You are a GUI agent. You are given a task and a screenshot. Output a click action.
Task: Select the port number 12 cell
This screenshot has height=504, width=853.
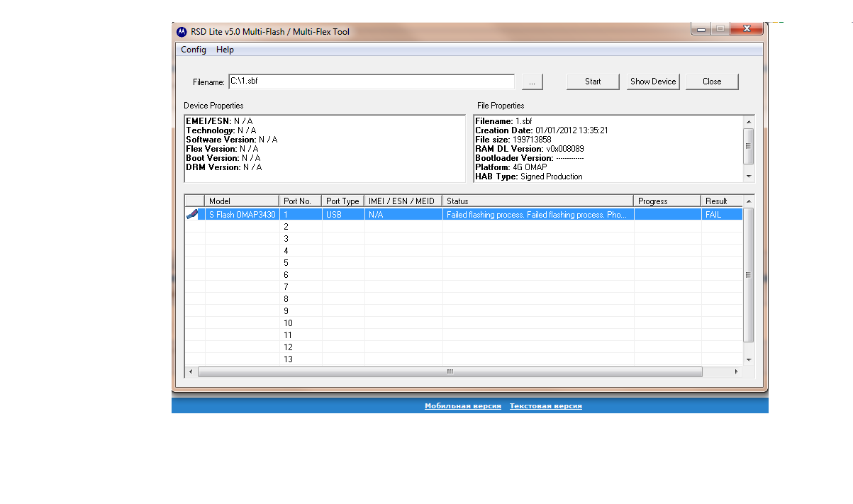pyautogui.click(x=301, y=347)
